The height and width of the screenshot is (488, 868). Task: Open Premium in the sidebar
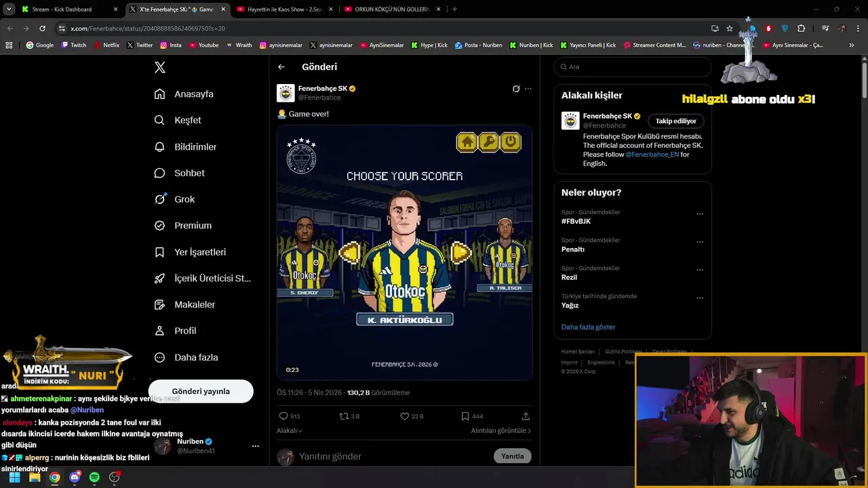coord(182,225)
